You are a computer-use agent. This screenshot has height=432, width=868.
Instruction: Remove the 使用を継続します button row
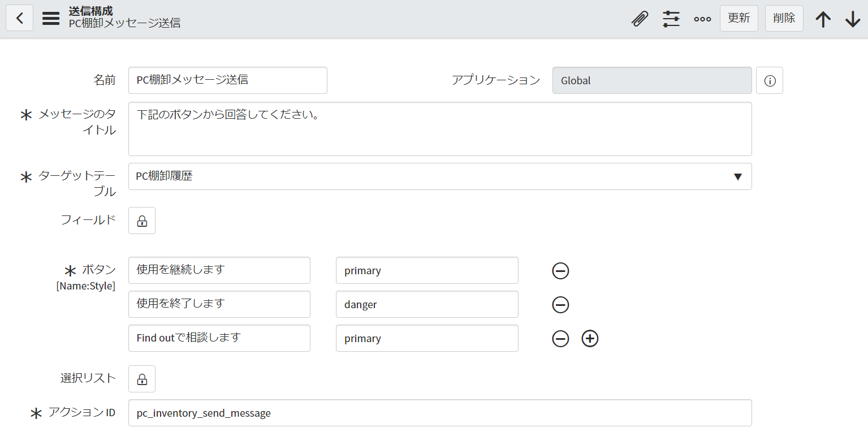(x=560, y=271)
